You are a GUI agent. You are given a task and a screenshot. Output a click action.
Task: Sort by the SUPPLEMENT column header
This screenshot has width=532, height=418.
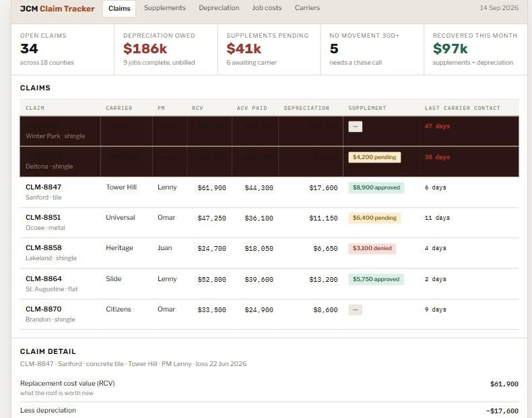click(367, 108)
